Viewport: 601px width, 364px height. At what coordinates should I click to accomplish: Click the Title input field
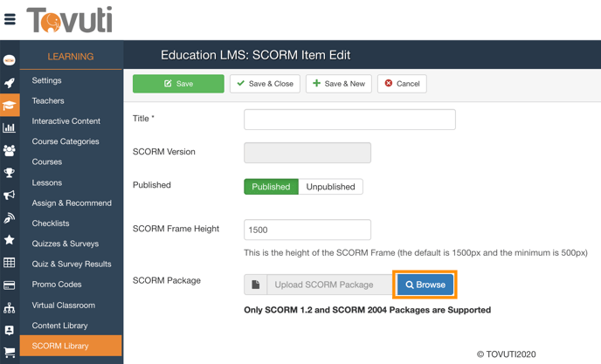(x=349, y=120)
